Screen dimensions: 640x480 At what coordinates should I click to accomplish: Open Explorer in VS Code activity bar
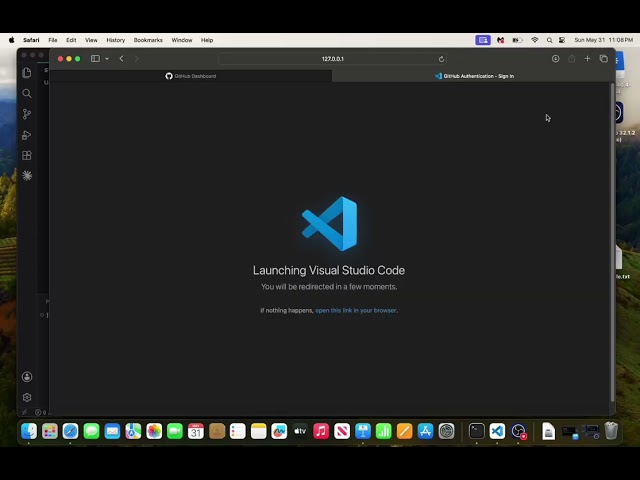coord(27,73)
